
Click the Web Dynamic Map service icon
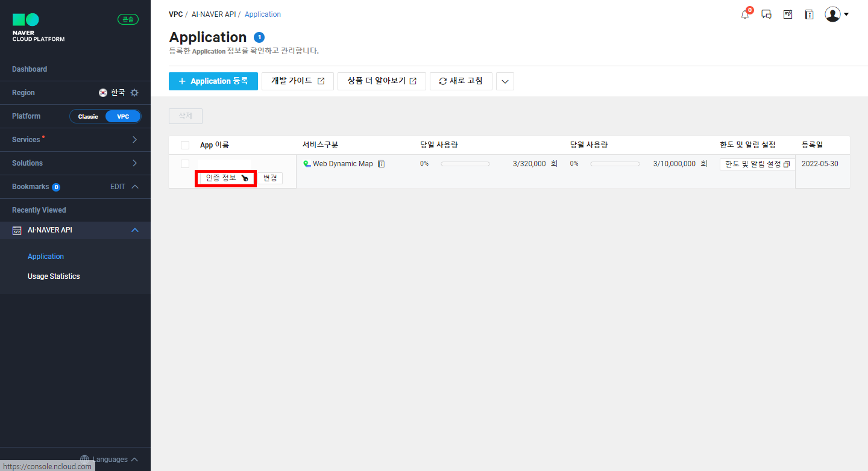point(307,164)
